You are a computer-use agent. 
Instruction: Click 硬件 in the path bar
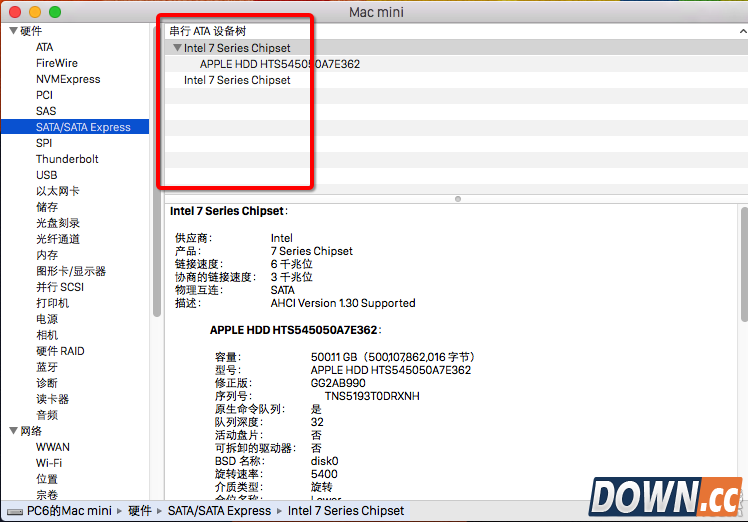coord(140,511)
